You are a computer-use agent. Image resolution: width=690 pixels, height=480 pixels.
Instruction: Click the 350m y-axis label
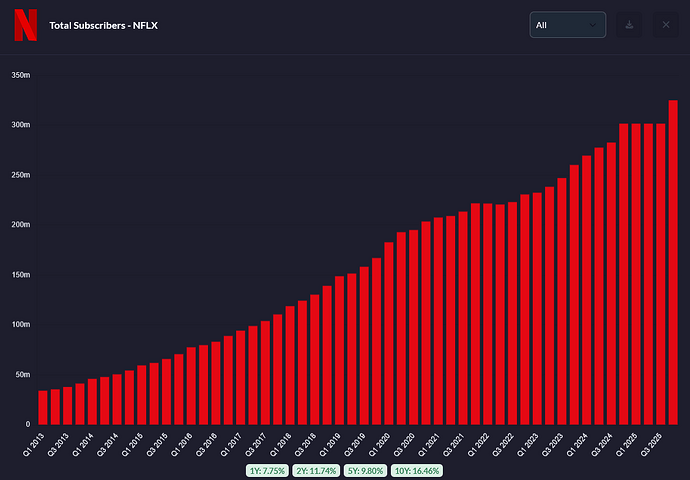click(21, 75)
